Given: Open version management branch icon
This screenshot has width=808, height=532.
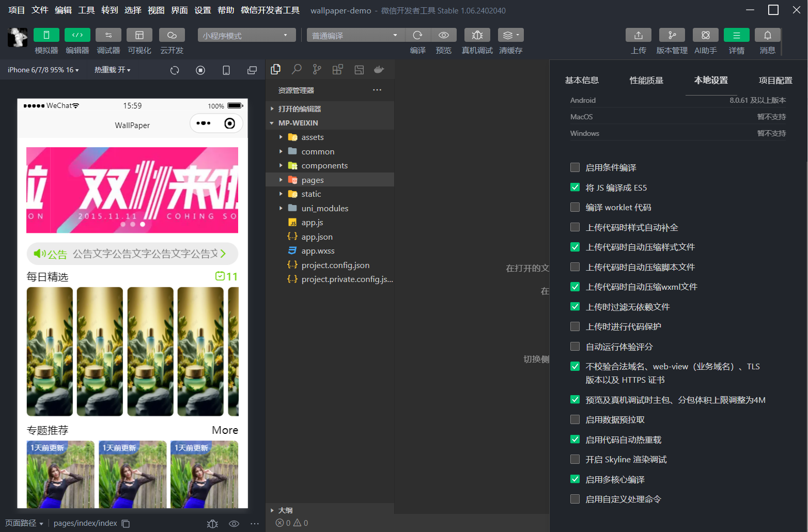Looking at the screenshot, I should click(672, 35).
